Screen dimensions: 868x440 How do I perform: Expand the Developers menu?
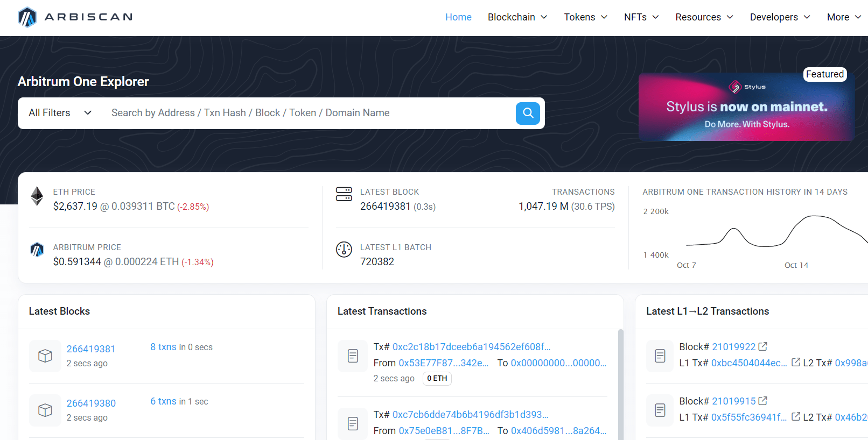780,17
